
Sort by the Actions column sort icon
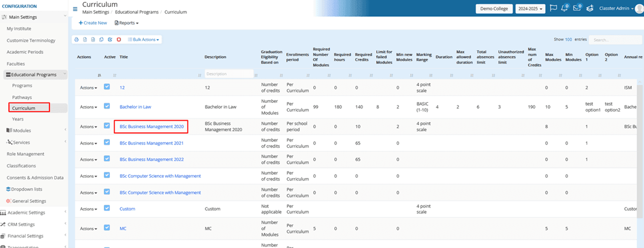point(99,75)
